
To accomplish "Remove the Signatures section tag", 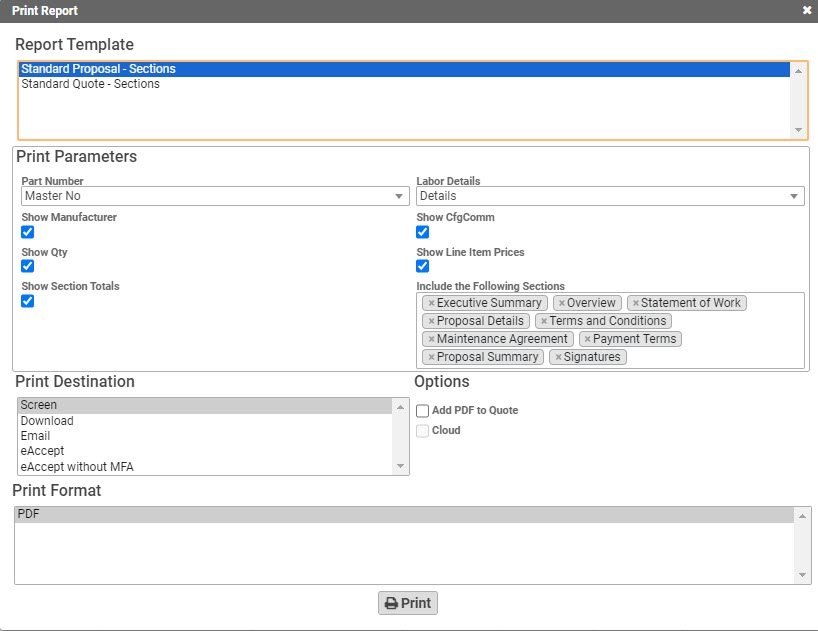I will pos(558,357).
